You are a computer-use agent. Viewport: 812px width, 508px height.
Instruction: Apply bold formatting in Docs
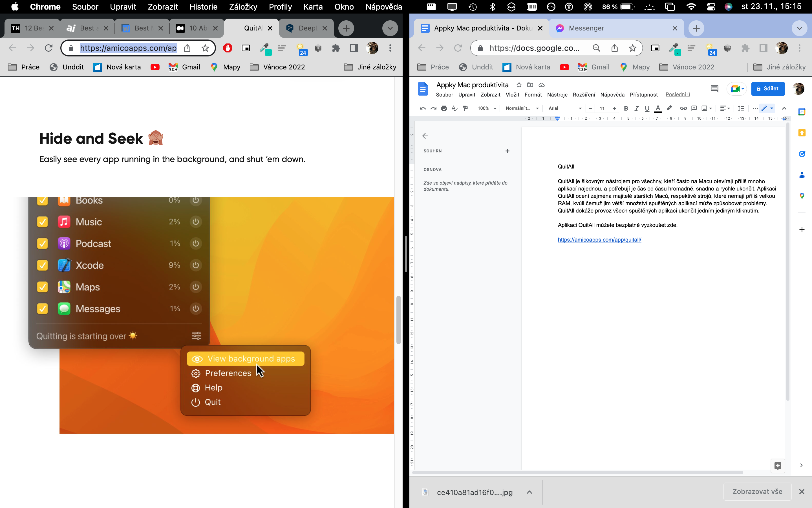pos(626,108)
